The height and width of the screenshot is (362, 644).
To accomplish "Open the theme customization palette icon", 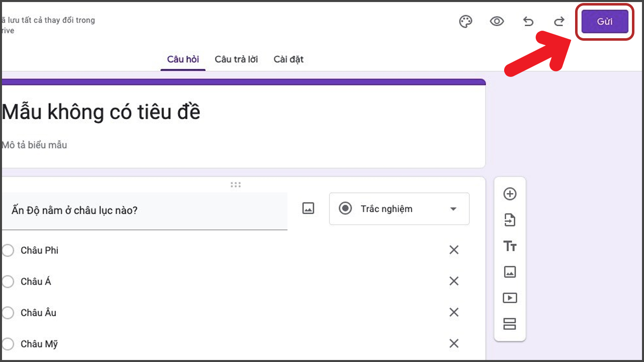I will pos(466,22).
